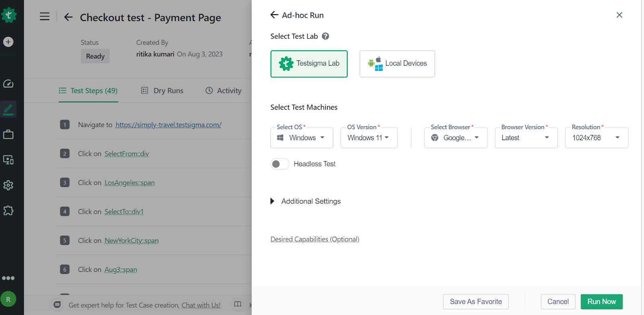Click step number 3 badge
The image size is (644, 315).
click(65, 182)
